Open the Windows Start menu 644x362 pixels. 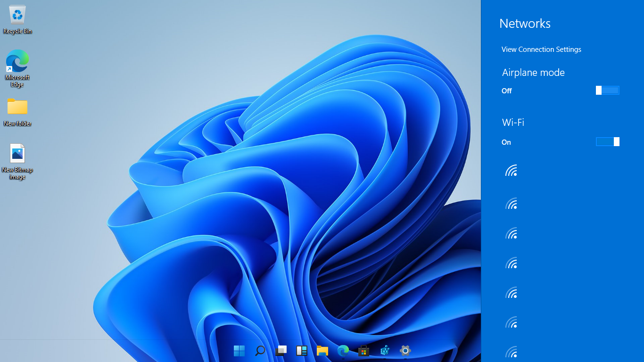tap(239, 351)
